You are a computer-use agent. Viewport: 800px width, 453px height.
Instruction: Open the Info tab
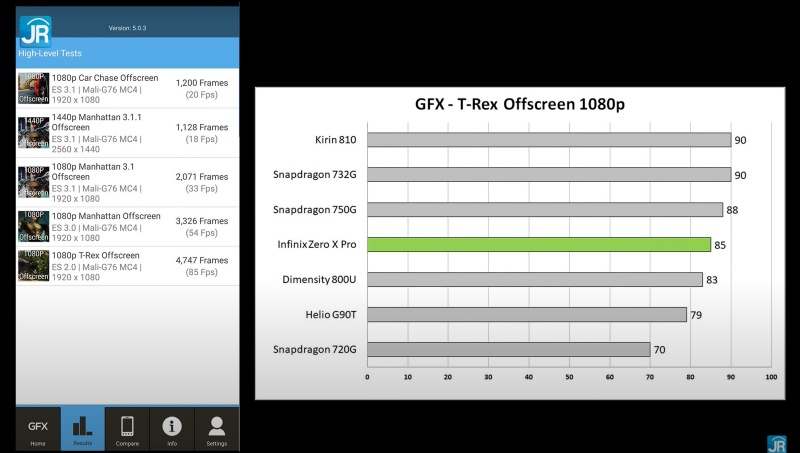click(172, 429)
